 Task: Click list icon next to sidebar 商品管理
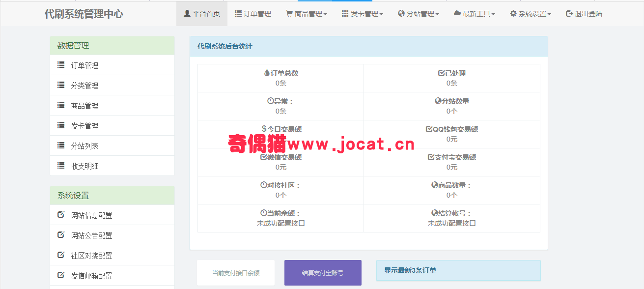[x=61, y=105]
